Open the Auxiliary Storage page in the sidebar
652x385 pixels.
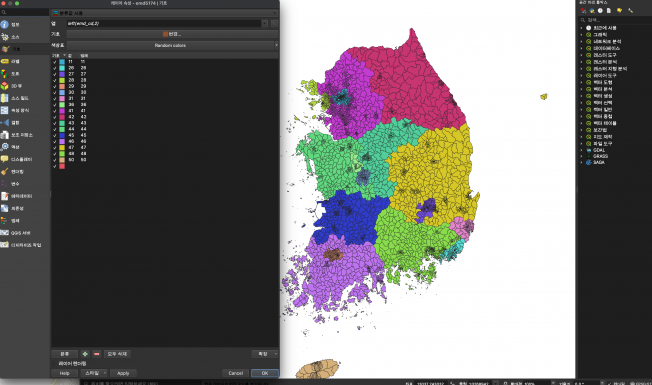pos(24,135)
